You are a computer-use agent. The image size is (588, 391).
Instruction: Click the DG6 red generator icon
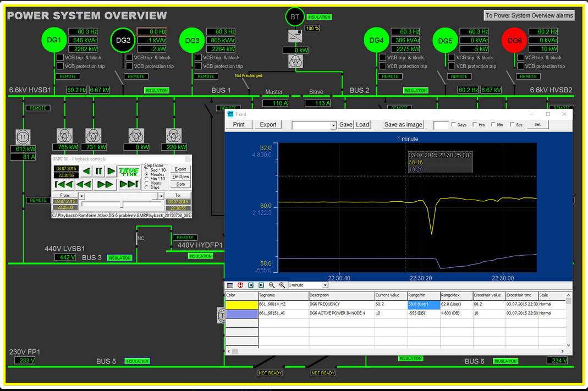(x=514, y=41)
